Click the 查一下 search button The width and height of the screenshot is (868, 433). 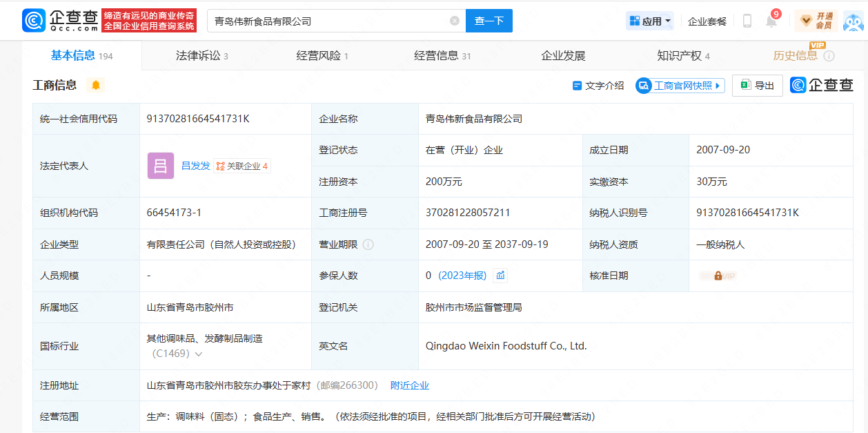(489, 21)
